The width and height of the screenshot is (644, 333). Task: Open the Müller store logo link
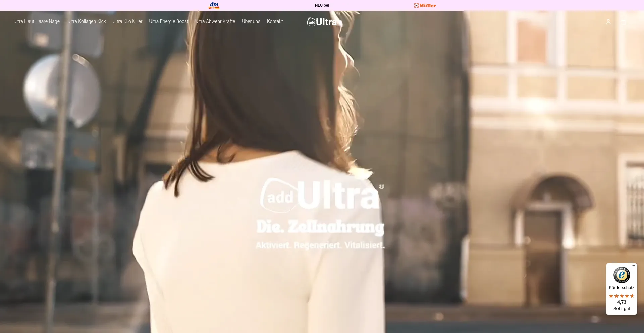pyautogui.click(x=425, y=5)
